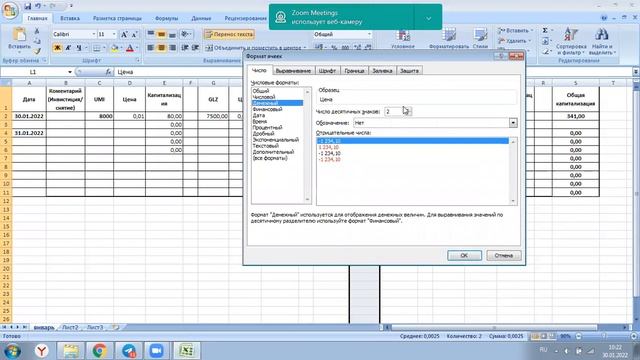
Task: Switch to sheet tab Лист2
Action: tap(70, 327)
